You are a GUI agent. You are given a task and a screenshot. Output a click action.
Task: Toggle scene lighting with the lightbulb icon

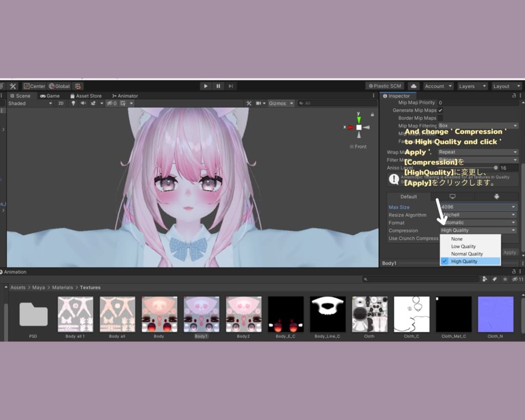(x=73, y=103)
